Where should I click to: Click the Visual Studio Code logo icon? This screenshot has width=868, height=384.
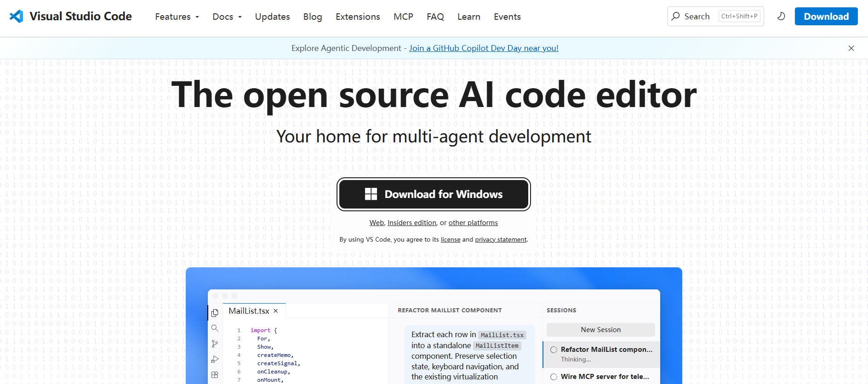point(16,17)
